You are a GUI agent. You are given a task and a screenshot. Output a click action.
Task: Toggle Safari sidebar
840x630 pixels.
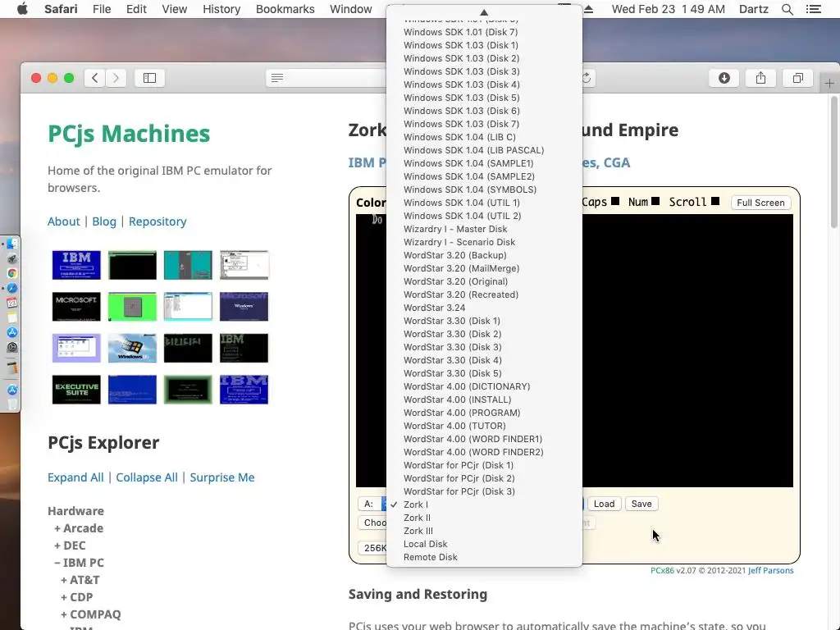pos(149,78)
